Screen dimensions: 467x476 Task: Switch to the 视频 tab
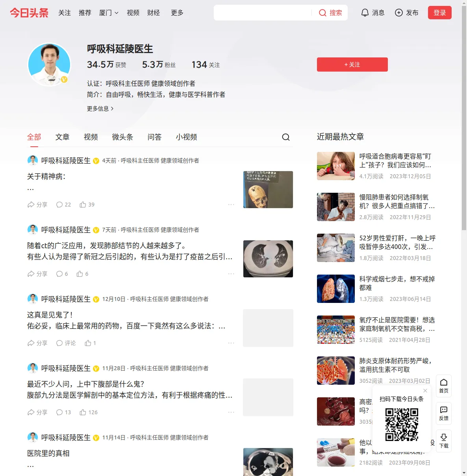(x=91, y=137)
